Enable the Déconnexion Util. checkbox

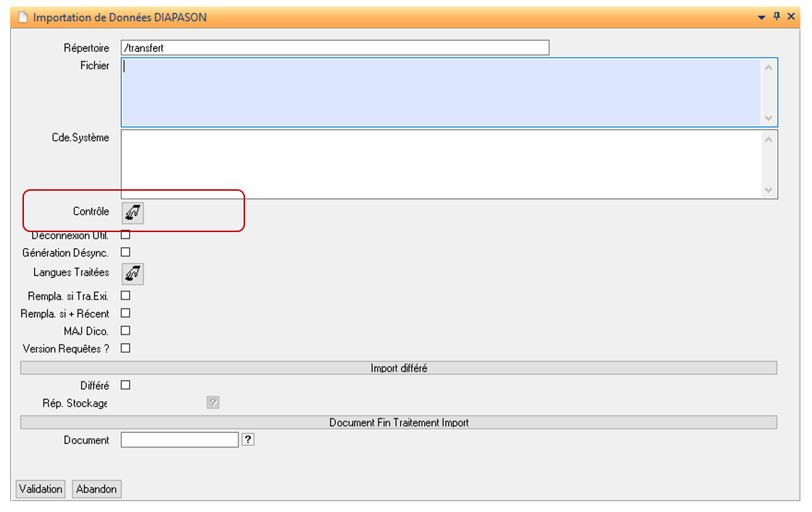(x=125, y=235)
